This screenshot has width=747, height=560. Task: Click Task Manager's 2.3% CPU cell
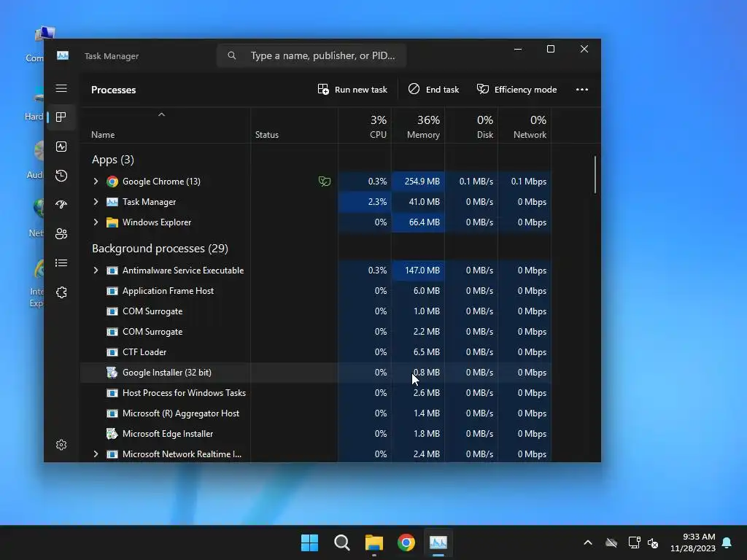click(365, 202)
